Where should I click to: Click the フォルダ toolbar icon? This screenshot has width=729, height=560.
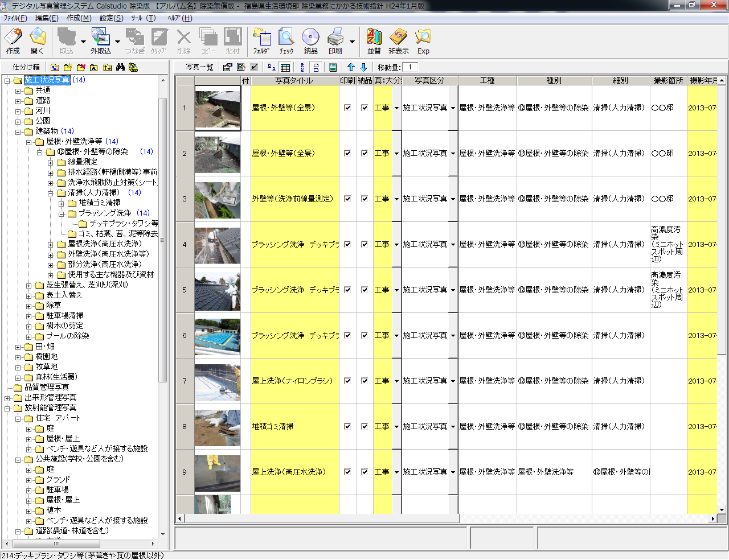(261, 41)
